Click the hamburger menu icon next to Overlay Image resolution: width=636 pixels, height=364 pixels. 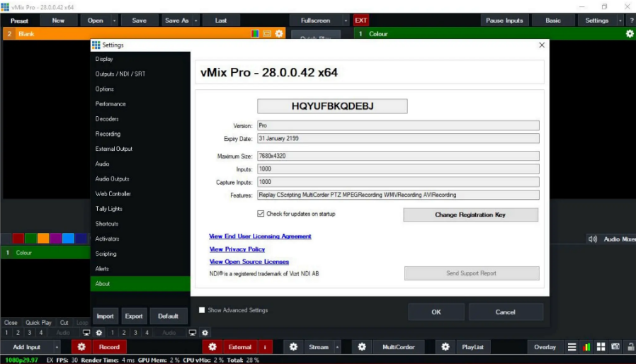[x=572, y=347]
